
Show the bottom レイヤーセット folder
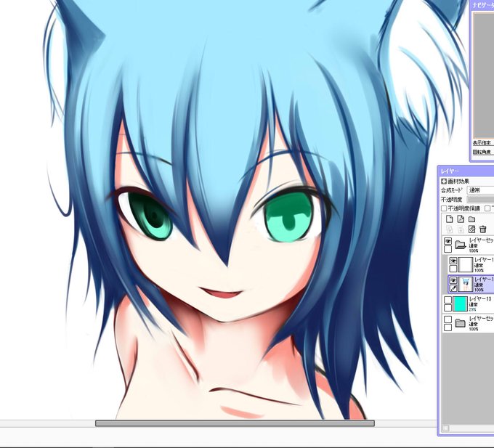[x=448, y=319]
